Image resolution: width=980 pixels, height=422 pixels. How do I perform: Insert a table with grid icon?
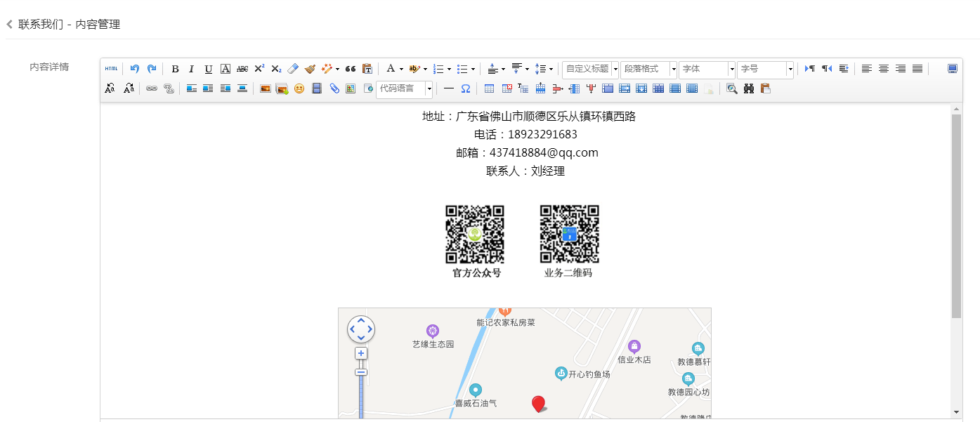click(490, 88)
